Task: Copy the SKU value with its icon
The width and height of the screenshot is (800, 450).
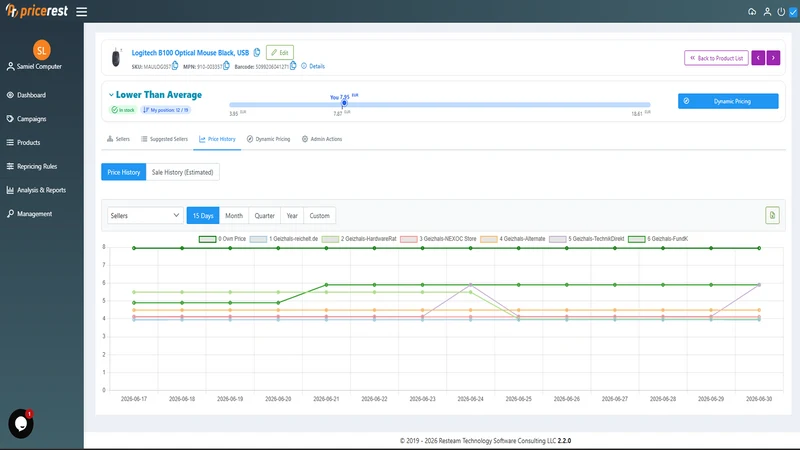Action: pyautogui.click(x=176, y=66)
